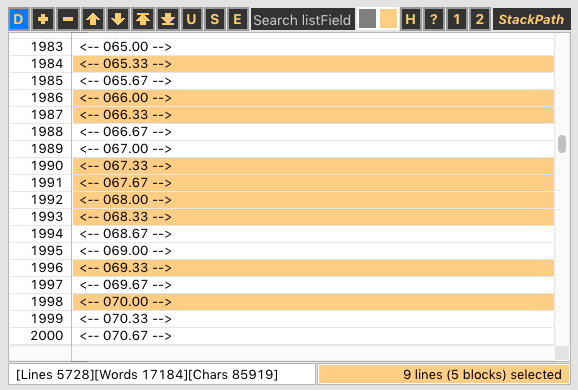Click the plus add button

[43, 19]
